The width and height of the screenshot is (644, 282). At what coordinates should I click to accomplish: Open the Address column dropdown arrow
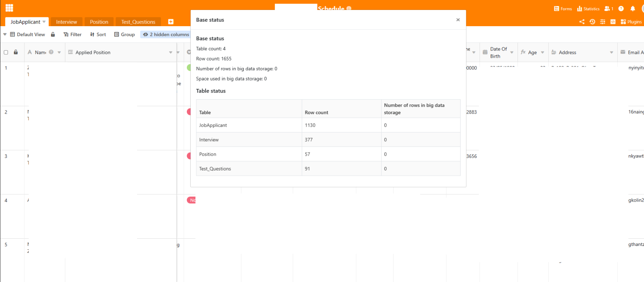[x=611, y=52]
